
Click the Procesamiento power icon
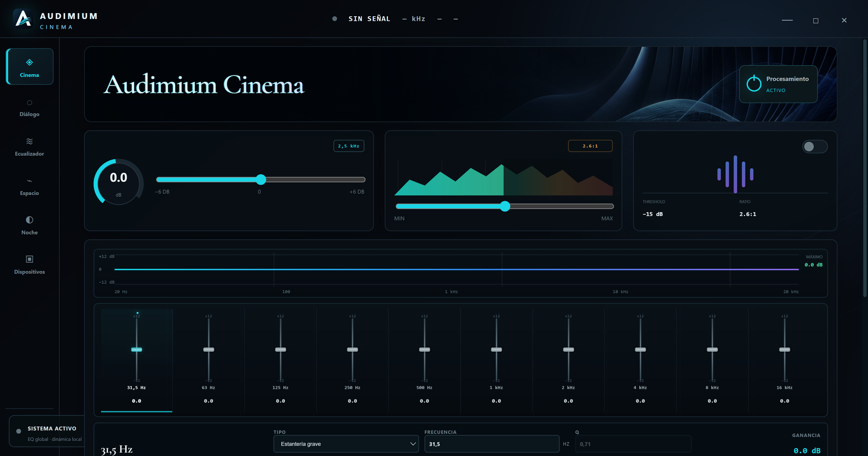click(754, 84)
